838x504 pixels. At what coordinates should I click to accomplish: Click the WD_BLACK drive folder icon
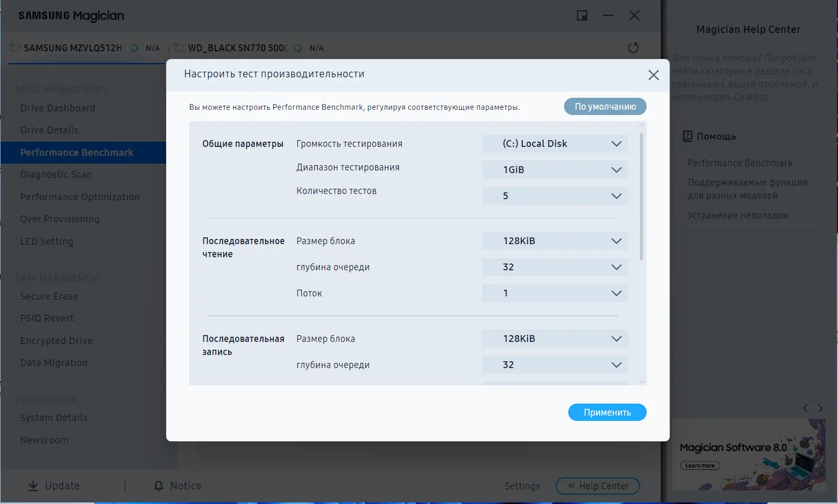[x=179, y=47]
